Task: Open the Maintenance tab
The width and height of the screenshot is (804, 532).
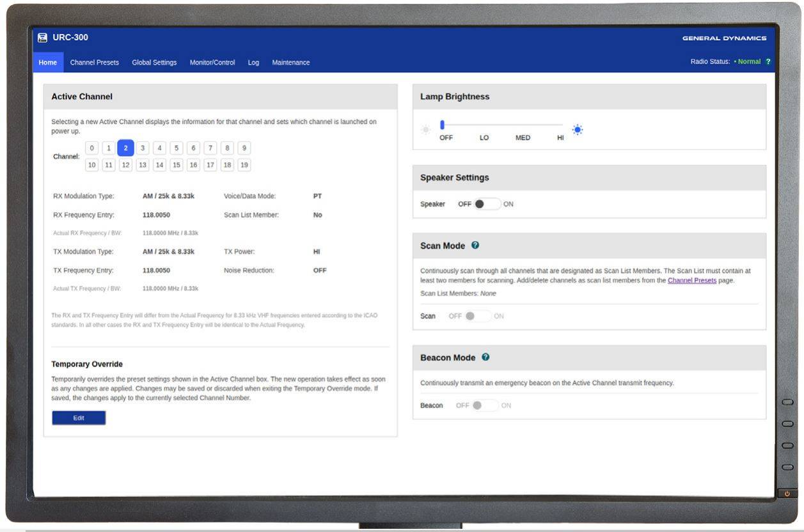Action: 290,62
